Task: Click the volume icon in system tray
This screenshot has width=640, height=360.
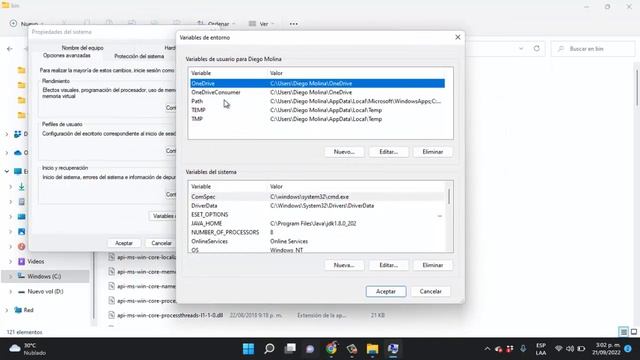Action: tap(570, 349)
